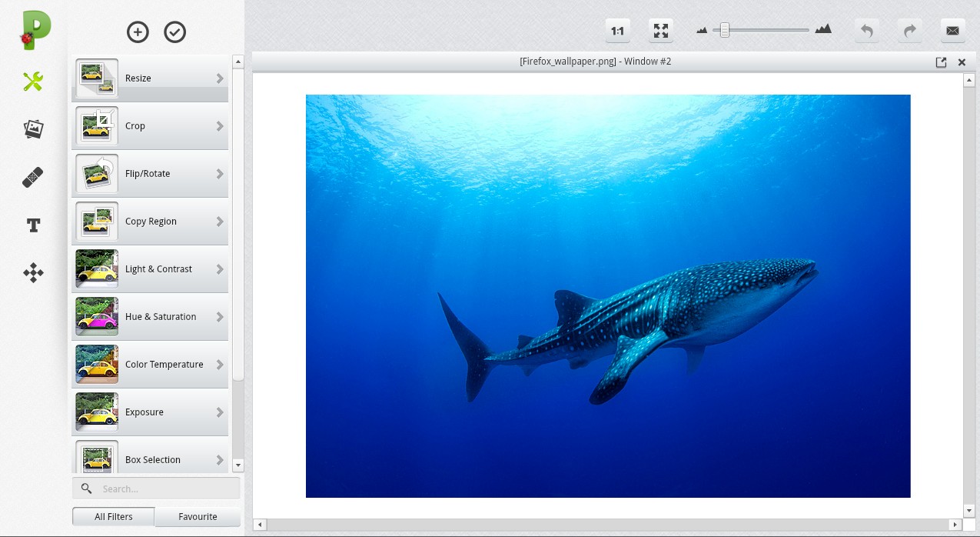Click the filter Search field

pyautogui.click(x=165, y=489)
